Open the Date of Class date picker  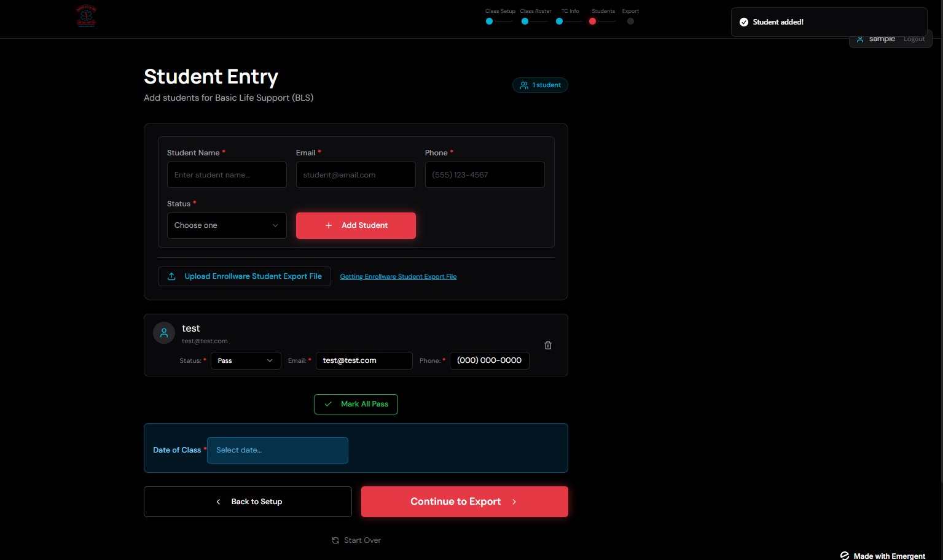click(x=278, y=450)
